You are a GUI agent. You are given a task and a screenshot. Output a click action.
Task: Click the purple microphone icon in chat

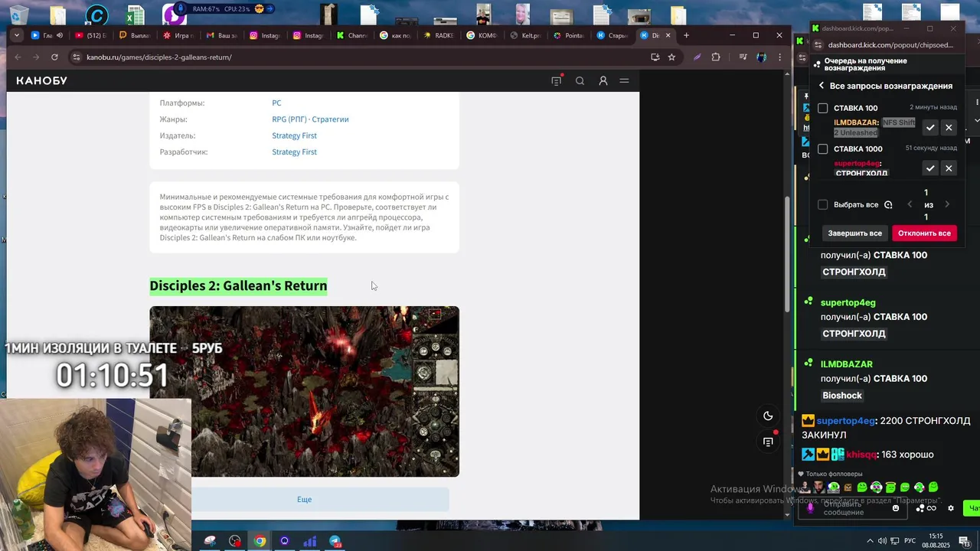(811, 508)
